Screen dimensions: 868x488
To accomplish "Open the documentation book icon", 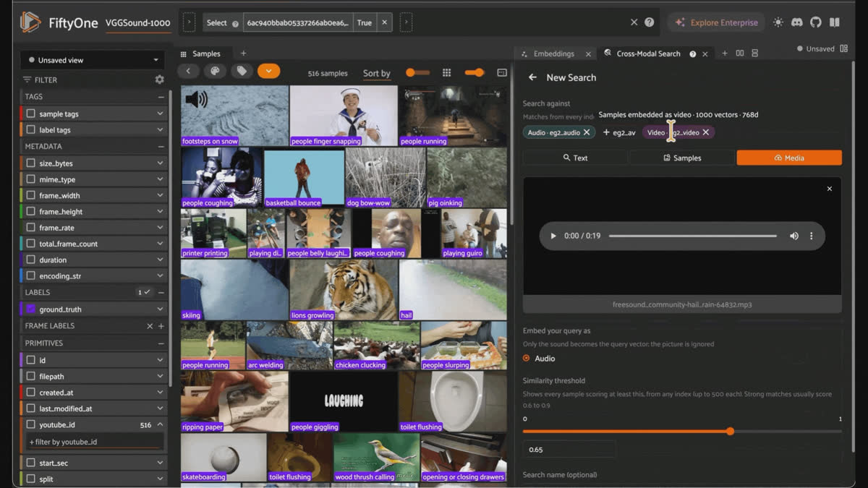I will [834, 22].
